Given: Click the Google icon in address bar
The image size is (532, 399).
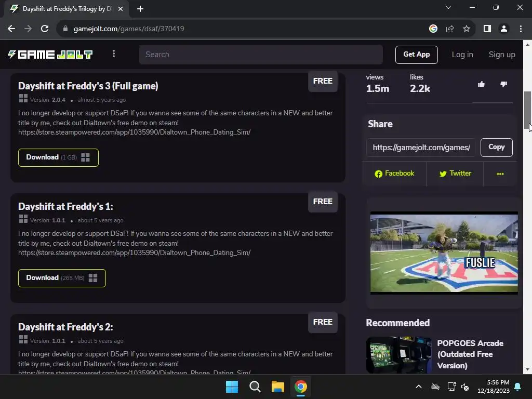Looking at the screenshot, I should click(x=433, y=29).
